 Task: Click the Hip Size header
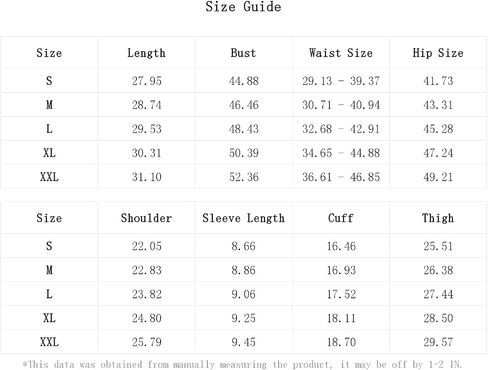pos(438,53)
